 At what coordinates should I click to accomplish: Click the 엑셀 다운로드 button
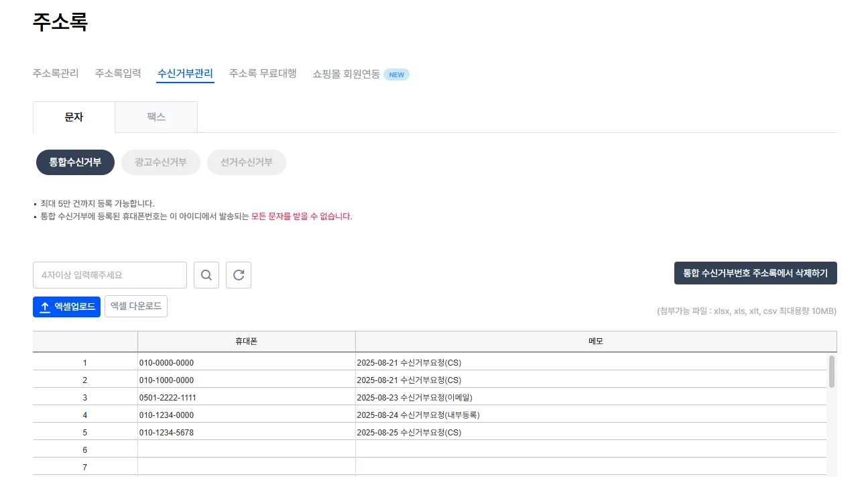[x=136, y=306]
